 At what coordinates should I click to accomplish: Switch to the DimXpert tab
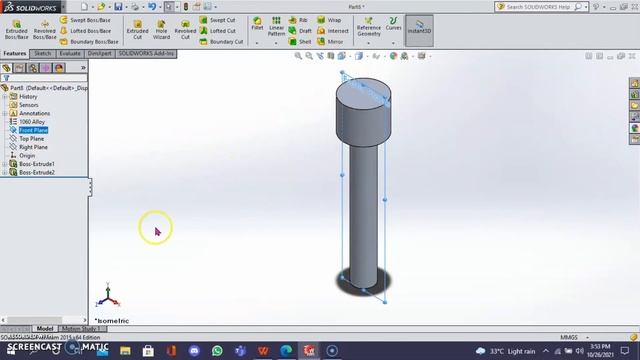click(x=100, y=53)
